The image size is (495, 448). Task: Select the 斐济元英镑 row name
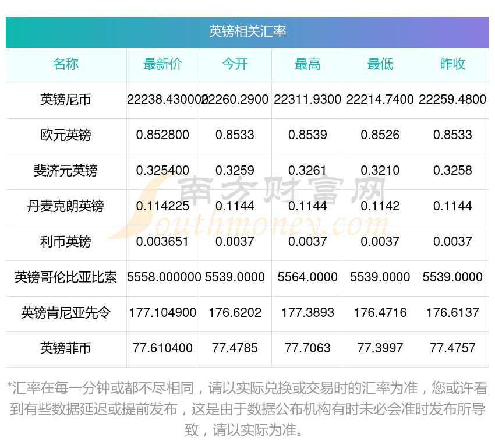tap(66, 171)
